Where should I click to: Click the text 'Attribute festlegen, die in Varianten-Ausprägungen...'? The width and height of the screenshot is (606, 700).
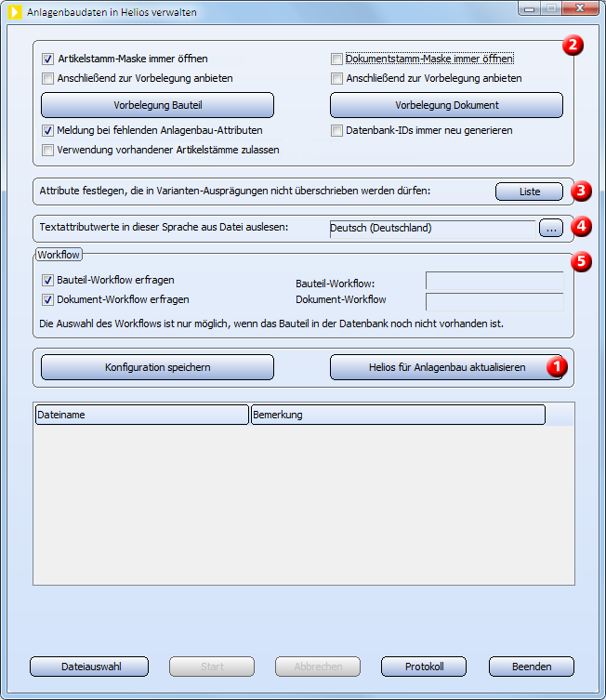pyautogui.click(x=235, y=192)
